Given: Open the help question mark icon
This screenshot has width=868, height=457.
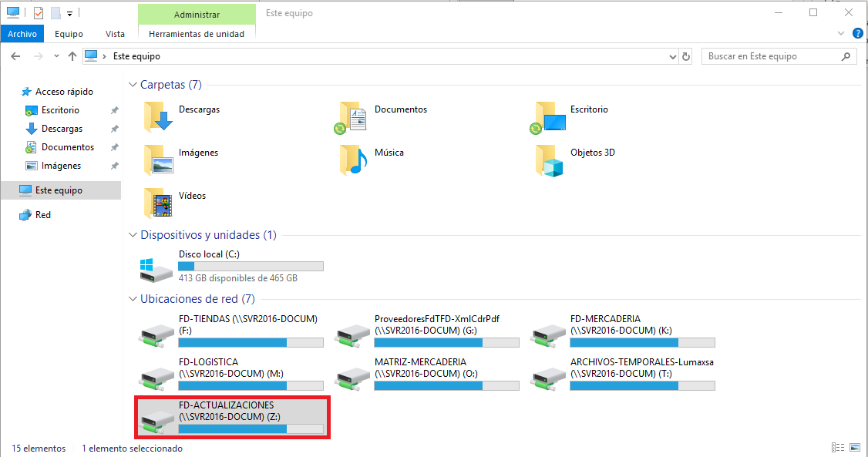Looking at the screenshot, I should coord(857,33).
